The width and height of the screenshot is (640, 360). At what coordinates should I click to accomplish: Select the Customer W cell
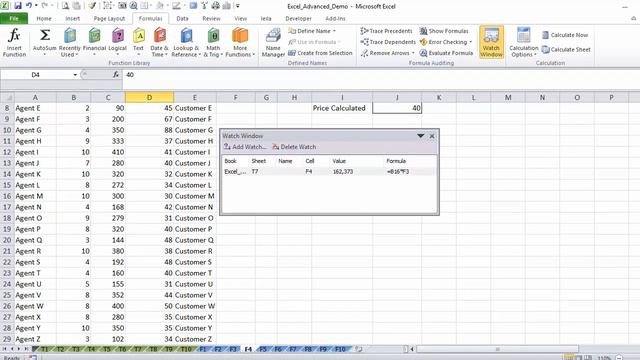point(195,306)
